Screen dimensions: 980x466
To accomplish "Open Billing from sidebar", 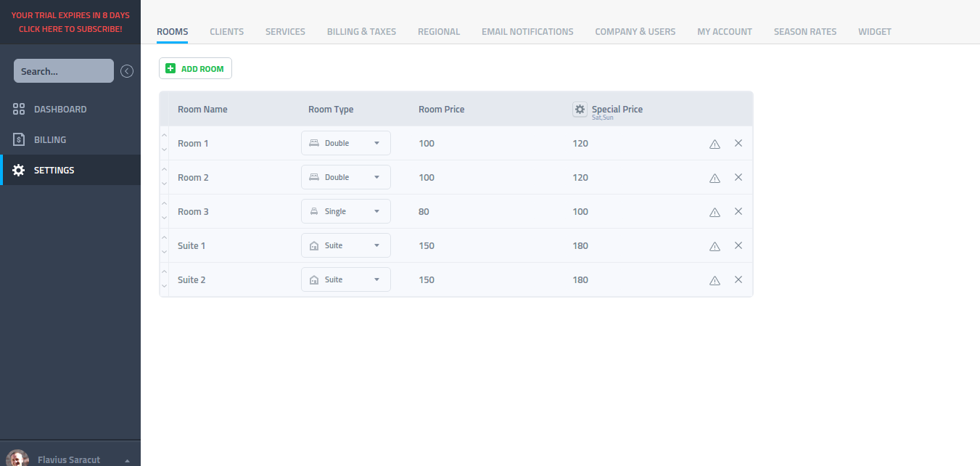I will pyautogui.click(x=70, y=139).
